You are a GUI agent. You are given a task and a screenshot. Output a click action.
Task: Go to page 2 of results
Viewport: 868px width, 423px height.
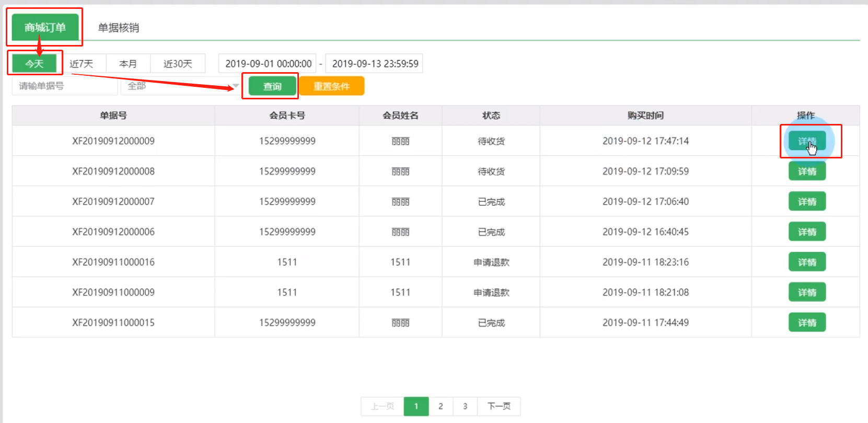441,406
